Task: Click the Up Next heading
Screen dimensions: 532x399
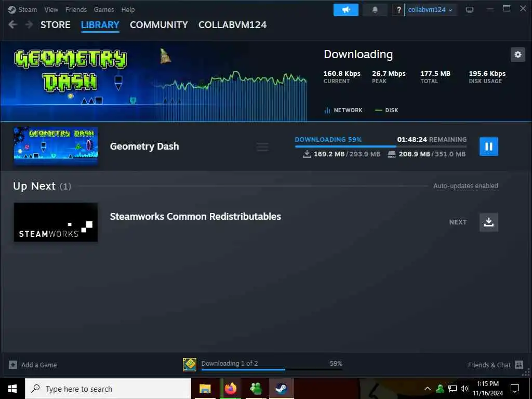Action: pyautogui.click(x=42, y=187)
